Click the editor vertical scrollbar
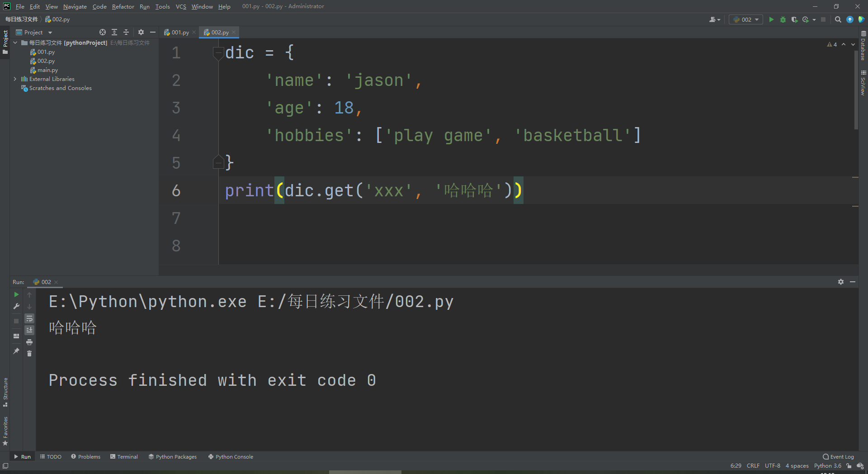 coord(856,90)
